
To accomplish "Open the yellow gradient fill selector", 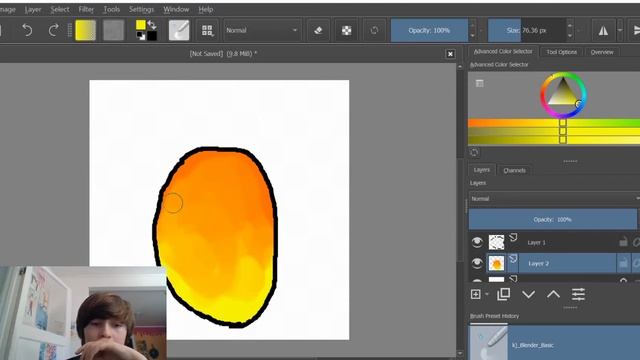I will click(86, 30).
